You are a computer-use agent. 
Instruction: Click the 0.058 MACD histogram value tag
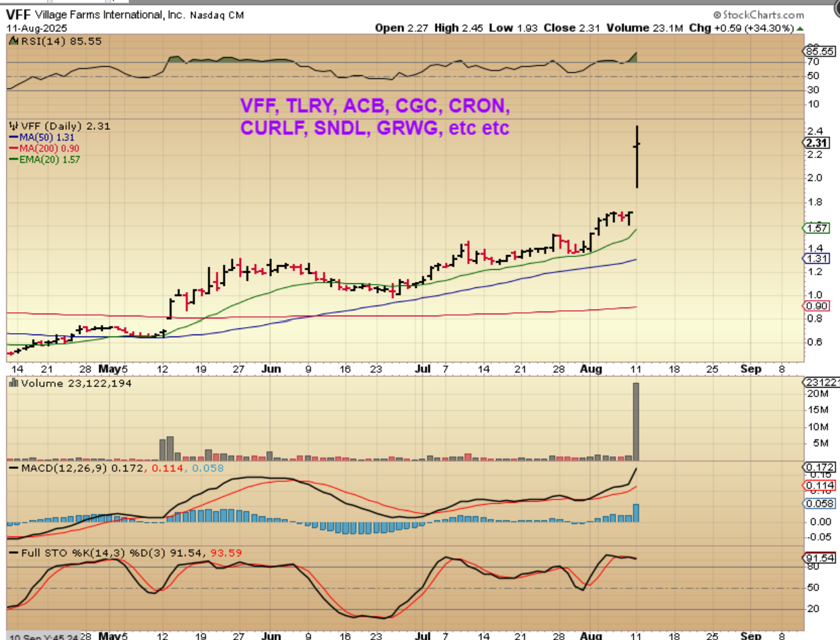click(820, 503)
